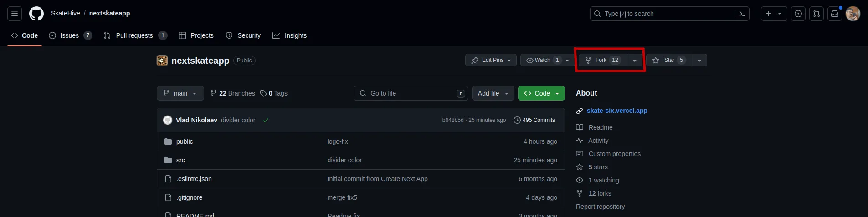Open the skate-six.vercel.app link
This screenshot has height=217, width=868.
(x=617, y=111)
